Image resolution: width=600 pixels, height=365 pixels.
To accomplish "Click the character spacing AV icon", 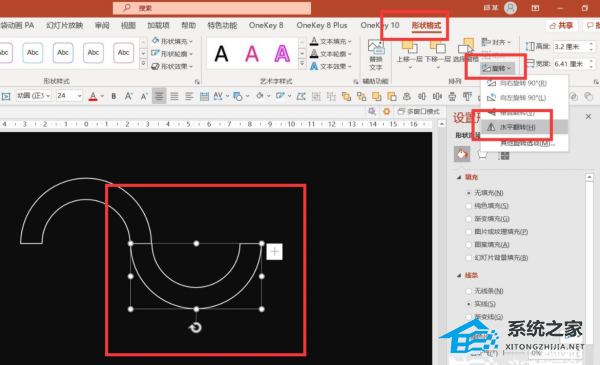I will (x=218, y=96).
